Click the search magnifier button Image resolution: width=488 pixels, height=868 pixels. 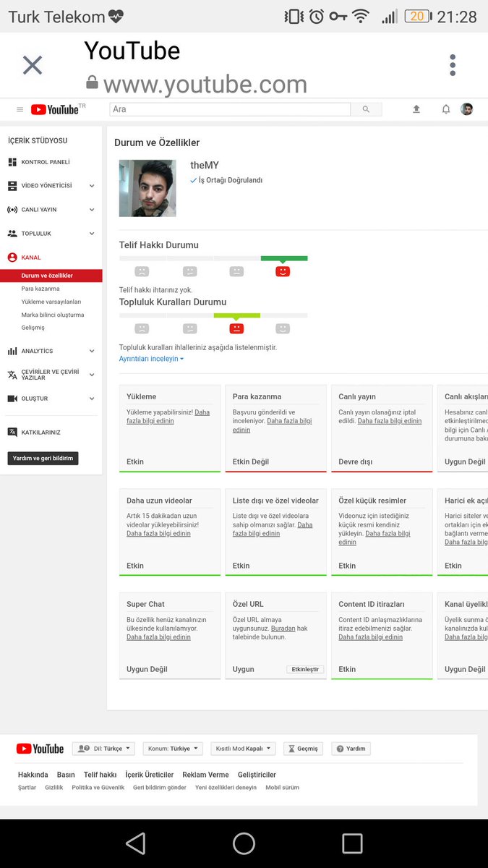pos(366,109)
